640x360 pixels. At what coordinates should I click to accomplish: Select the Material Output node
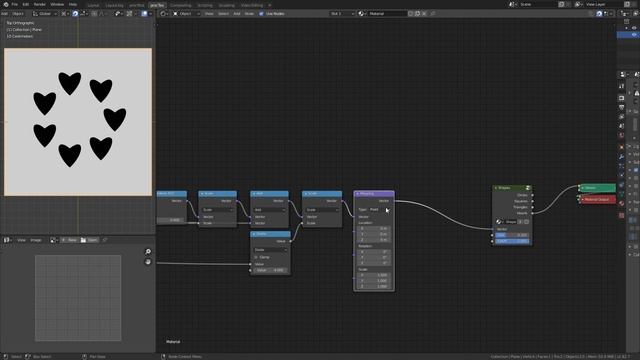(x=597, y=200)
